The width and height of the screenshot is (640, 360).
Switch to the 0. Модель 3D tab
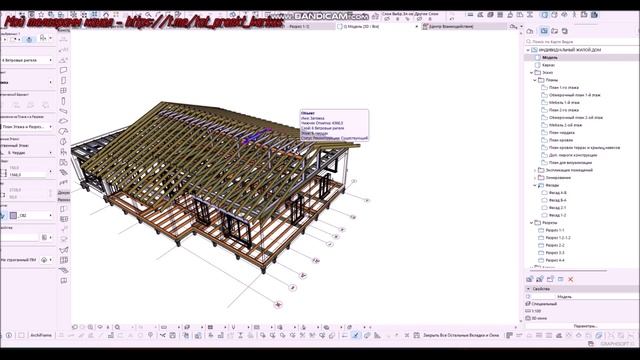coord(378,26)
